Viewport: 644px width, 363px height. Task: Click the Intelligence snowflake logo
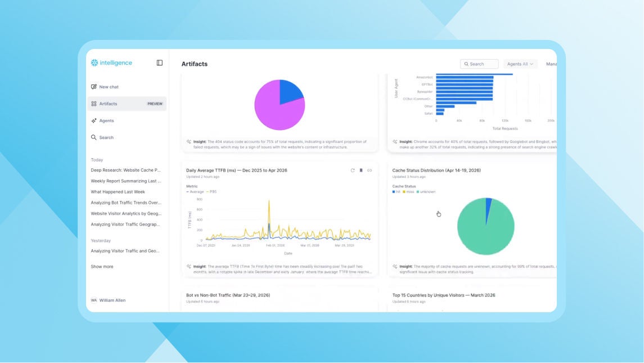pyautogui.click(x=94, y=63)
